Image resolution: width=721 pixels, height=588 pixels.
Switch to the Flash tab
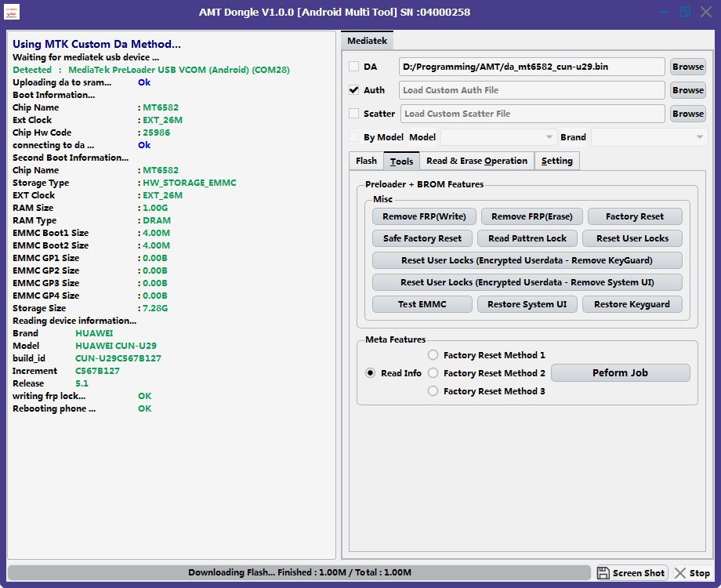click(x=367, y=161)
